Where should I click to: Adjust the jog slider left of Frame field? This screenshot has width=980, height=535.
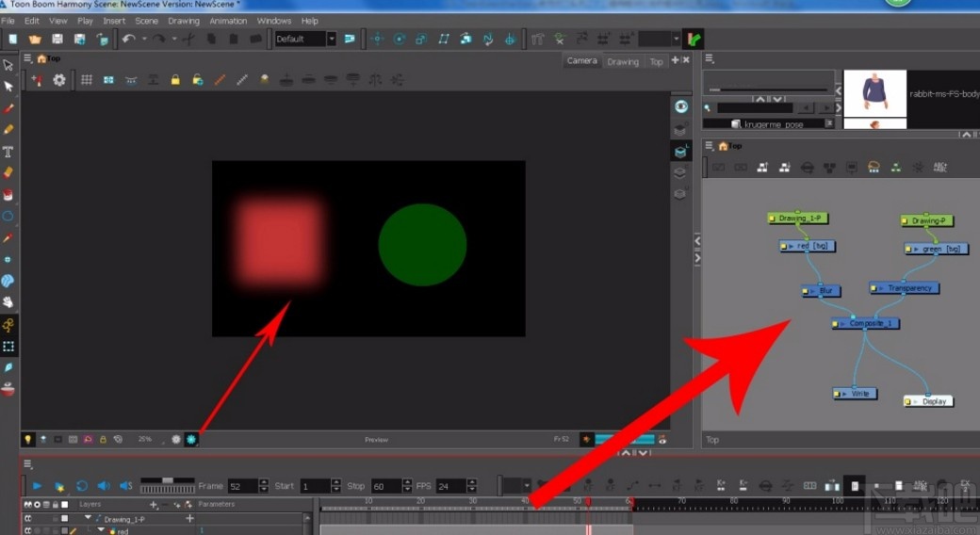[x=168, y=485]
